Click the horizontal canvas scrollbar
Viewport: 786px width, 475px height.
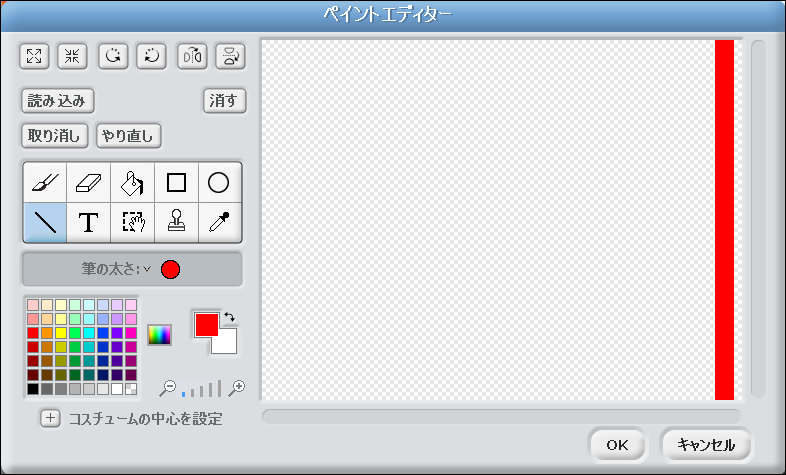coord(501,416)
